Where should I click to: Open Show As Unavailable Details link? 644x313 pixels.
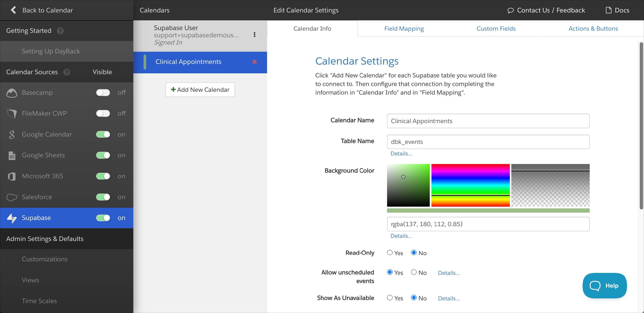point(449,298)
